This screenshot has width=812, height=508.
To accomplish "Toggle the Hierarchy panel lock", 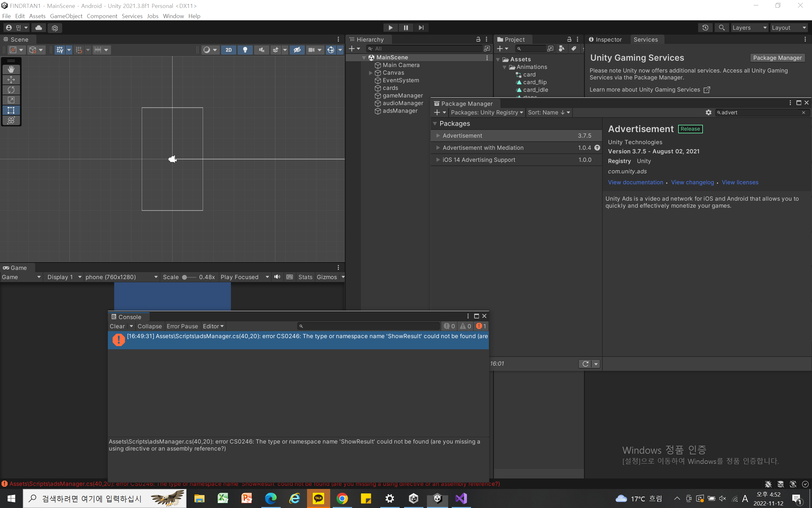I will pyautogui.click(x=478, y=39).
